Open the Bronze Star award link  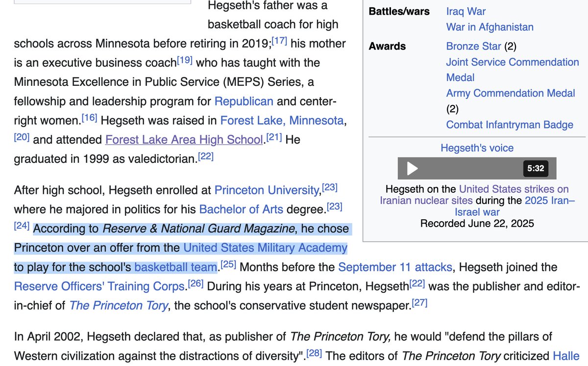474,46
